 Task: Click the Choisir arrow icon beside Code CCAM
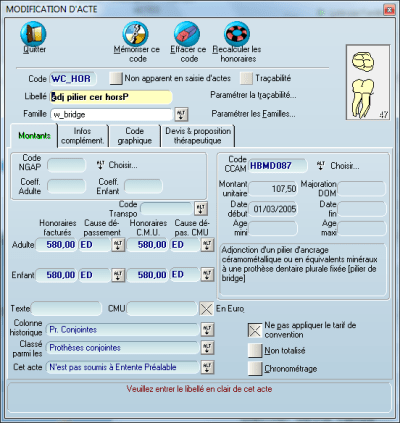click(321, 166)
